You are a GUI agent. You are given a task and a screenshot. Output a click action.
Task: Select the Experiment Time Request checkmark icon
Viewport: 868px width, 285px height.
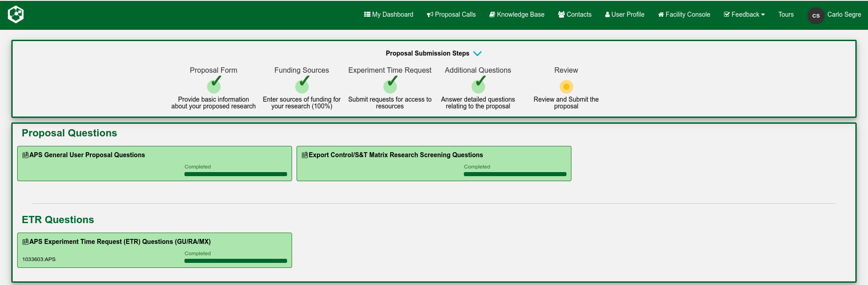pyautogui.click(x=390, y=85)
